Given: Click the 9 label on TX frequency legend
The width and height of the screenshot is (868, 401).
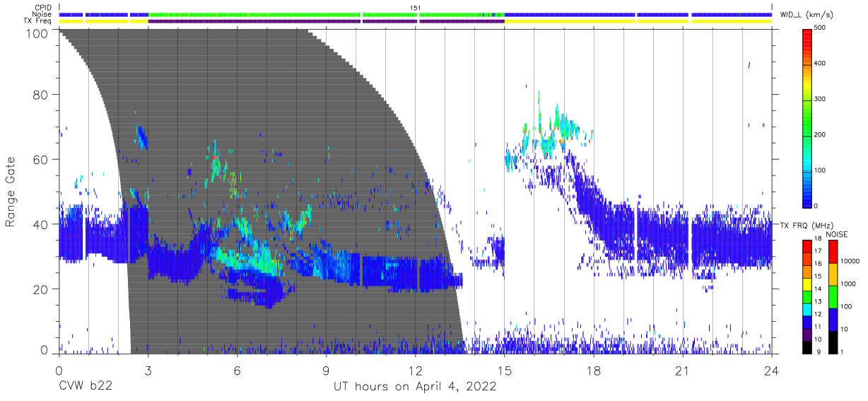Looking at the screenshot, I should coord(820,351).
